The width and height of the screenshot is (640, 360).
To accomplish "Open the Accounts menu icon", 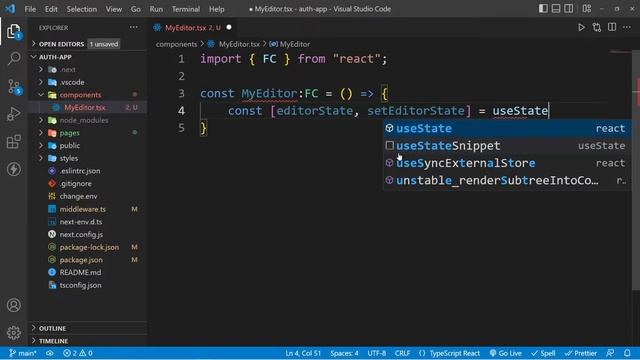I will click(x=14, y=305).
